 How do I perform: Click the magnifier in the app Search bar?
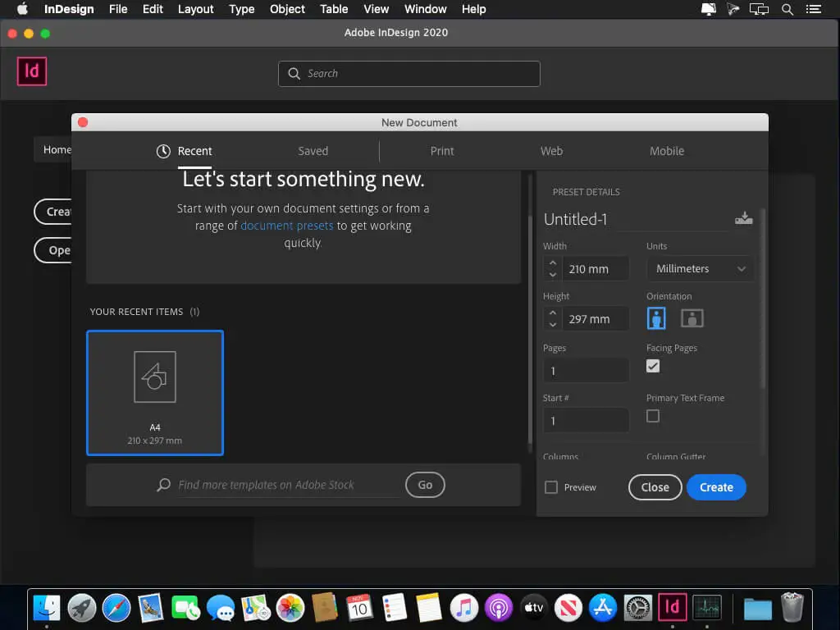click(294, 73)
